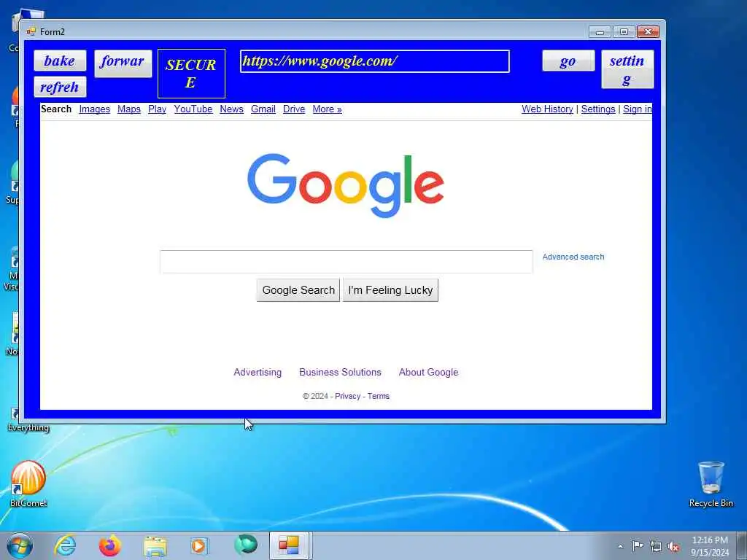The width and height of the screenshot is (747, 560).
Task: Select the Form2 app taskbar button
Action: tap(289, 545)
